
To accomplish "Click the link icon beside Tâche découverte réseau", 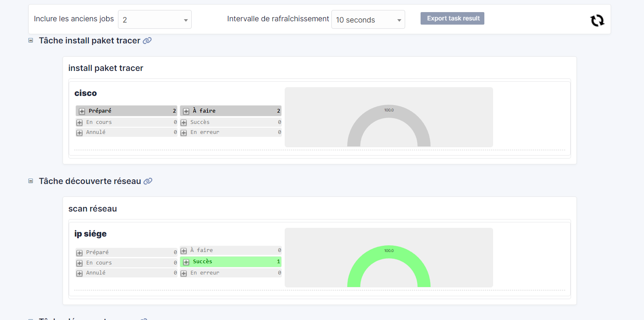I will pyautogui.click(x=148, y=181).
